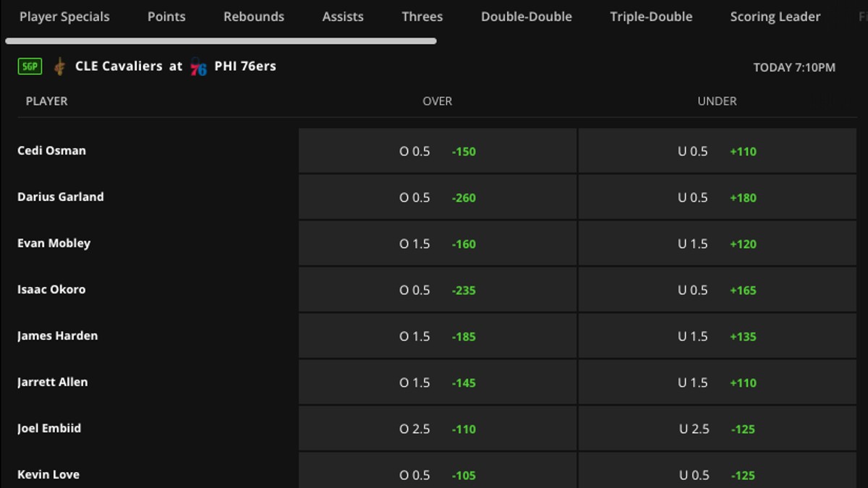Select the Threes tab

422,17
